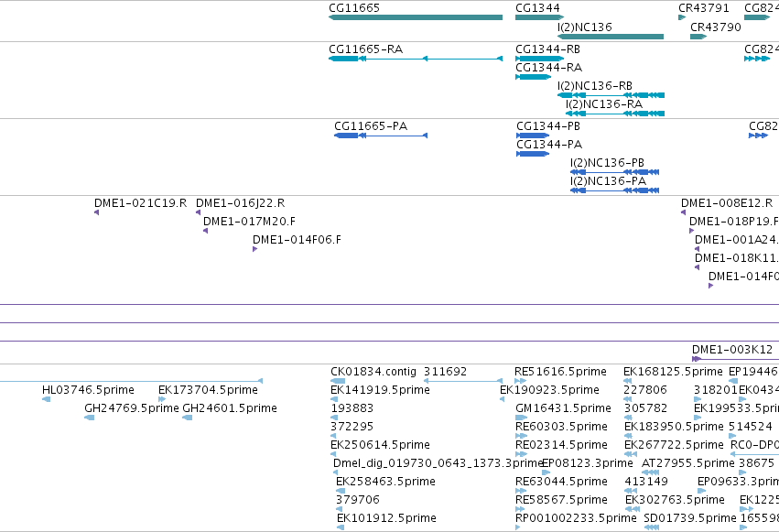This screenshot has width=779, height=532.
Task: Click the '413149' feature label
Action: 646,482
